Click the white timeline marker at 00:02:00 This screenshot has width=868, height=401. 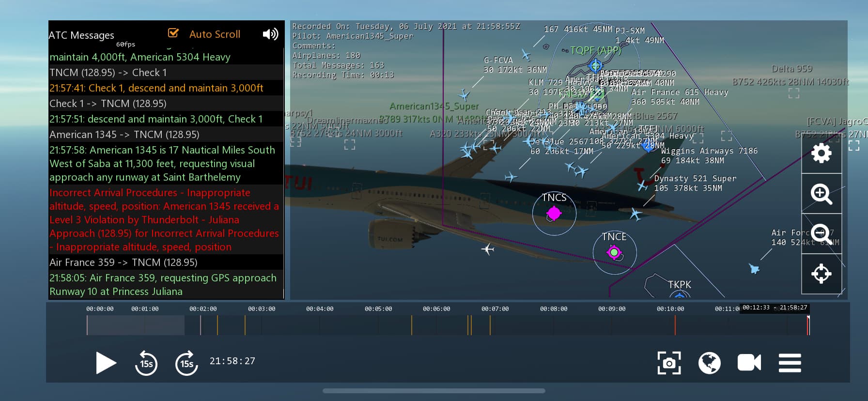click(200, 325)
